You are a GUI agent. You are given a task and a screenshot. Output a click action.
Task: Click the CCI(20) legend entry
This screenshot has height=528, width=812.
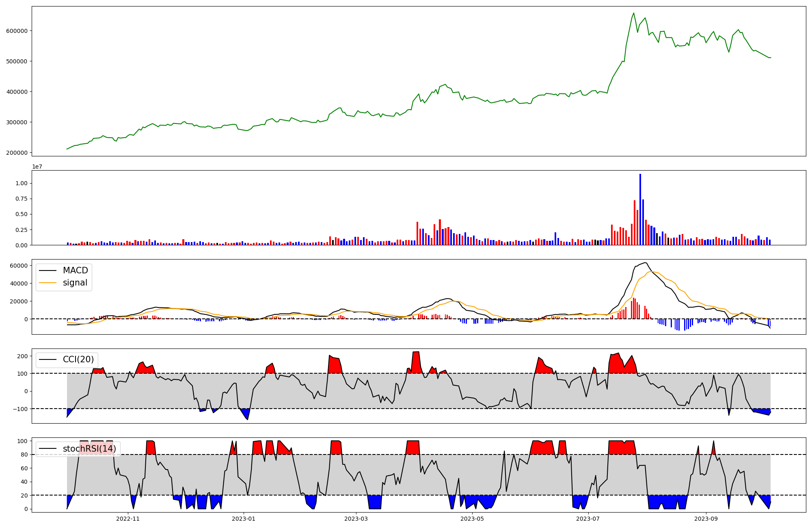[x=78, y=359]
